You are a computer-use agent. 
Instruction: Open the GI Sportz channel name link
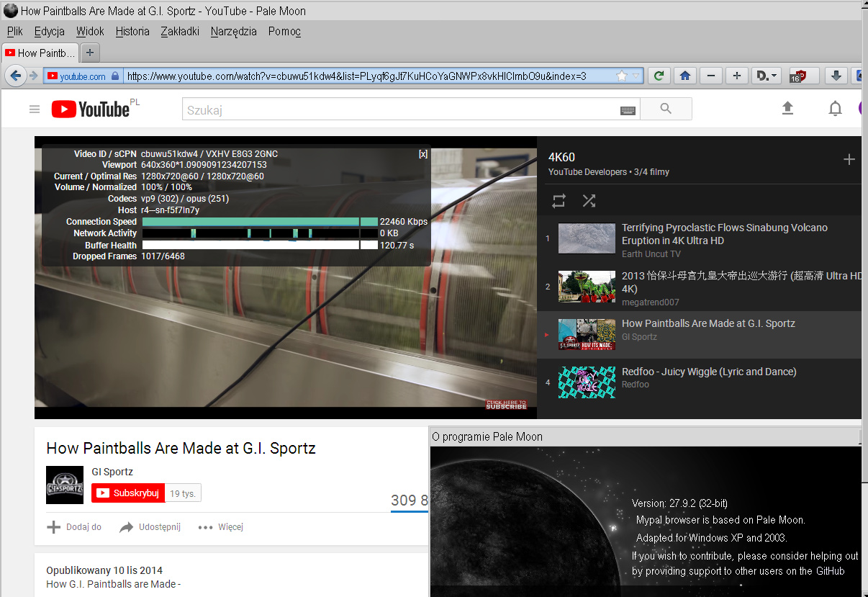tap(112, 472)
